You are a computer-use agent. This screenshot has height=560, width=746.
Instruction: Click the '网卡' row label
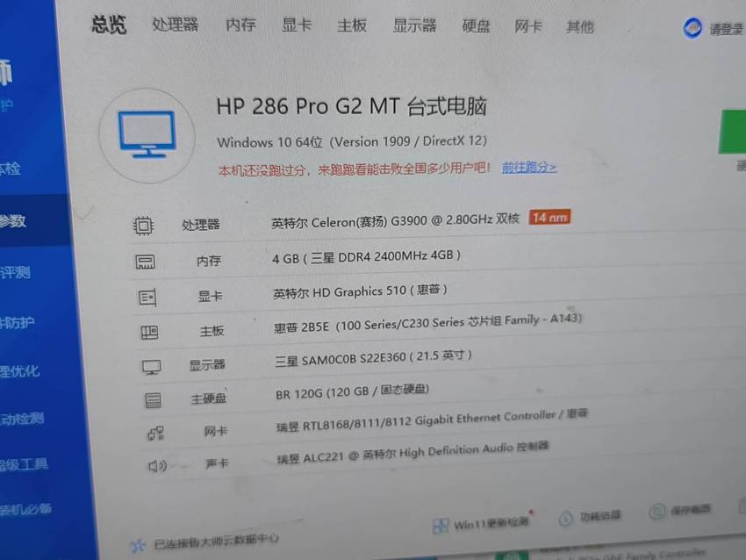coord(216,431)
